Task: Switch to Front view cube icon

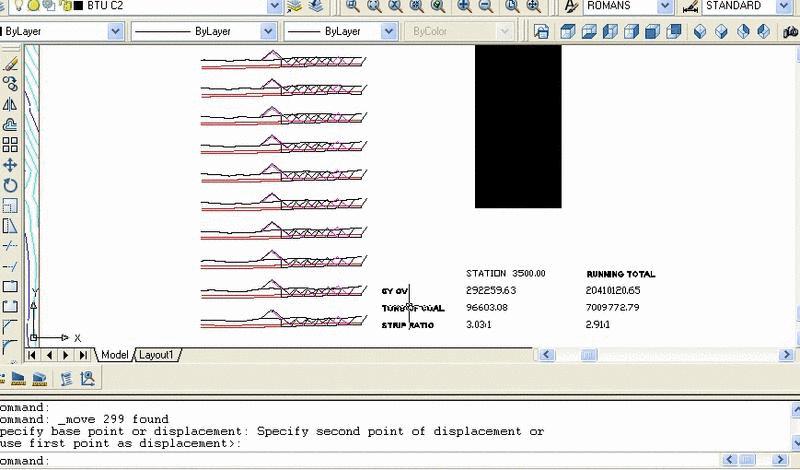Action: click(x=653, y=32)
